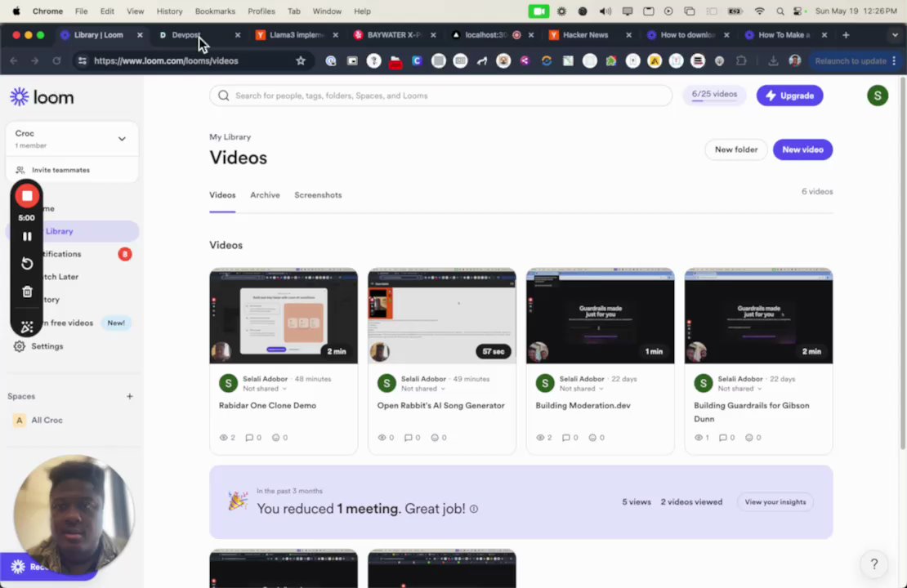The height and width of the screenshot is (588, 907).
Task: Open Open Rabbit's AI Song Generator thumbnail
Action: (x=442, y=316)
